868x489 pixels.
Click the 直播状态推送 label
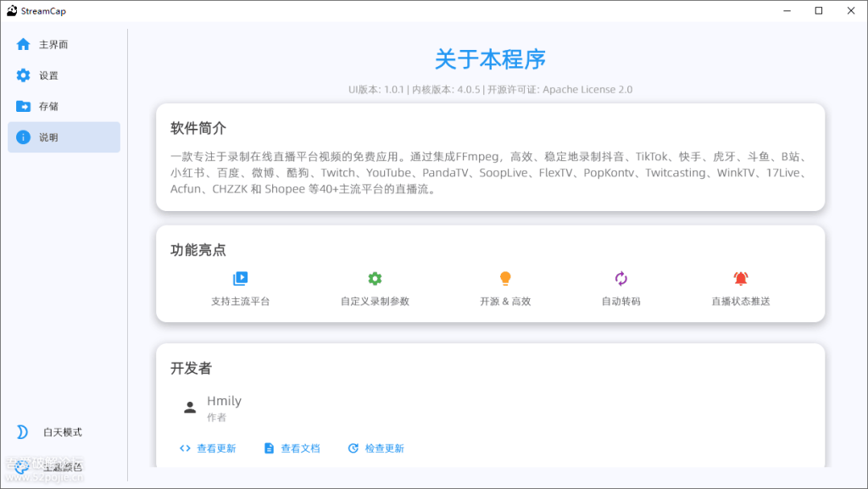point(741,302)
